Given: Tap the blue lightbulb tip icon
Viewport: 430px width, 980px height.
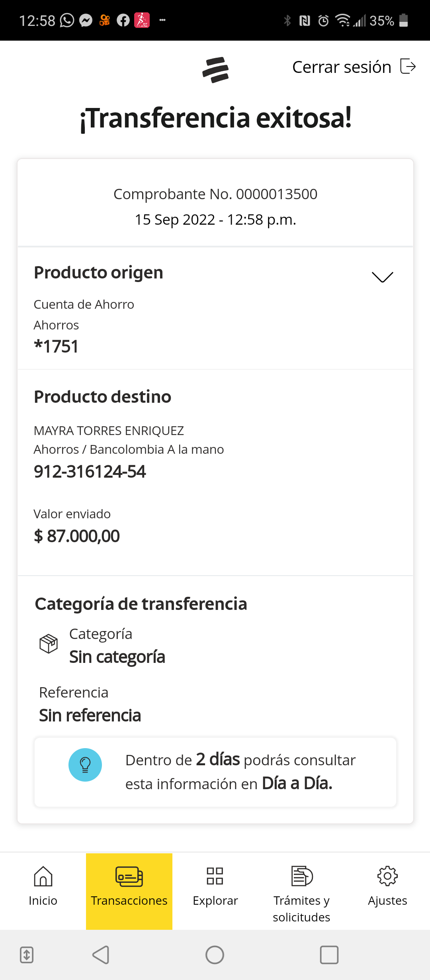Looking at the screenshot, I should pyautogui.click(x=85, y=764).
